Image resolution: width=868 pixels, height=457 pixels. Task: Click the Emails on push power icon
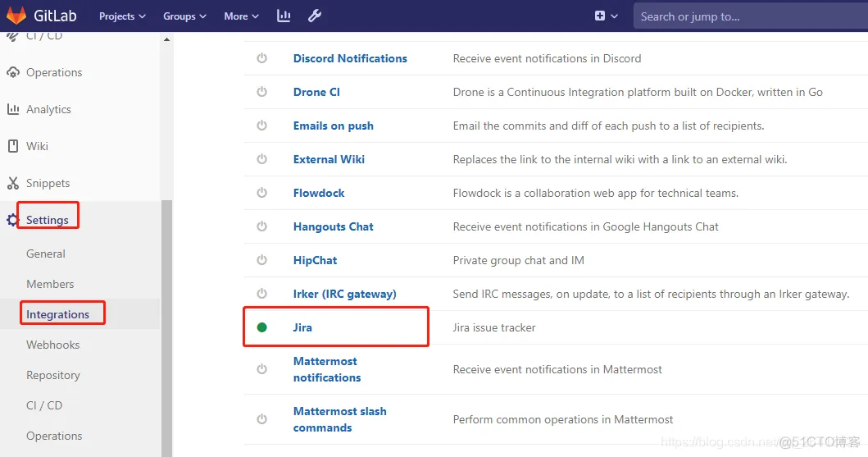click(x=261, y=126)
